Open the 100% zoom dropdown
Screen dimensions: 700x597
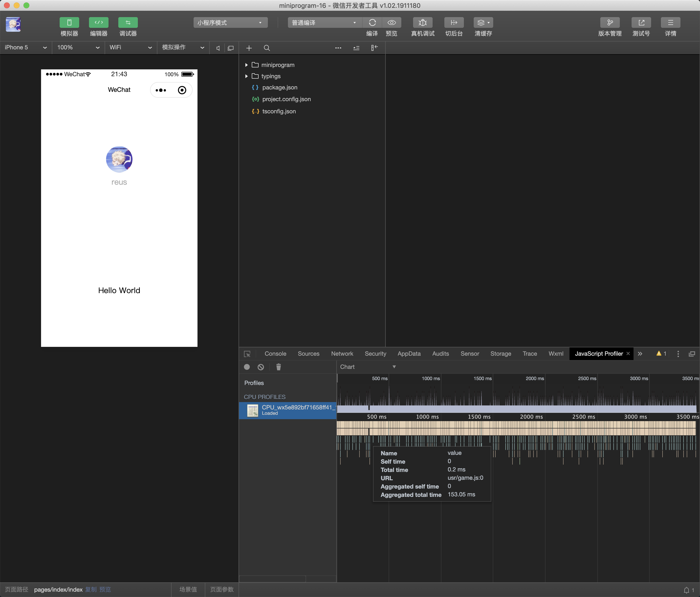tap(78, 48)
